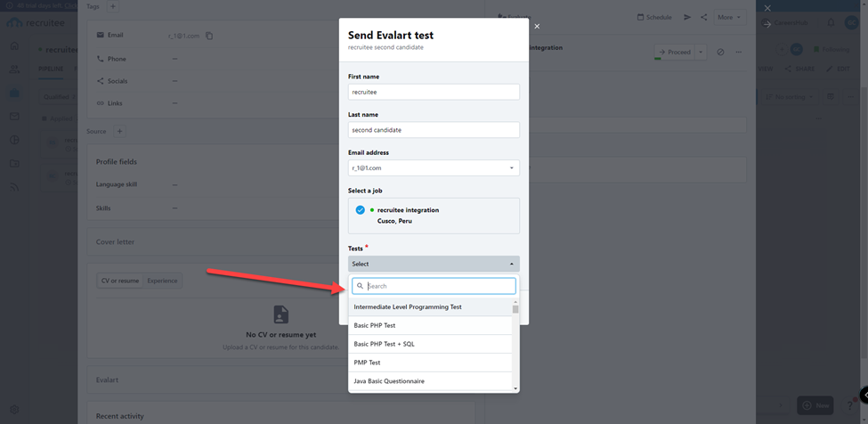Screen dimensions: 868x424
Task: Open the home icon in sidebar
Action: (14, 45)
